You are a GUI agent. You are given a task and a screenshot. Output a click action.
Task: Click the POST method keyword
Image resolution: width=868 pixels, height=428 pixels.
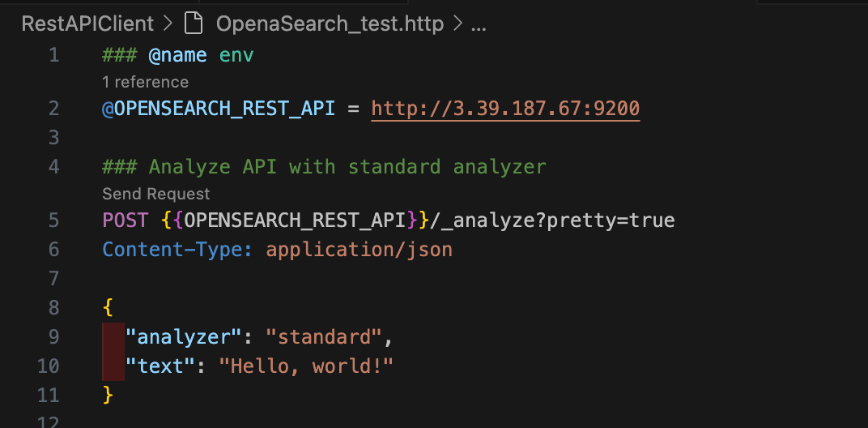click(x=126, y=220)
